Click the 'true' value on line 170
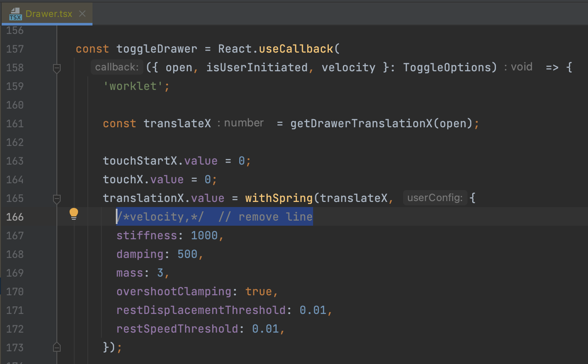The image size is (588, 364). click(x=259, y=291)
